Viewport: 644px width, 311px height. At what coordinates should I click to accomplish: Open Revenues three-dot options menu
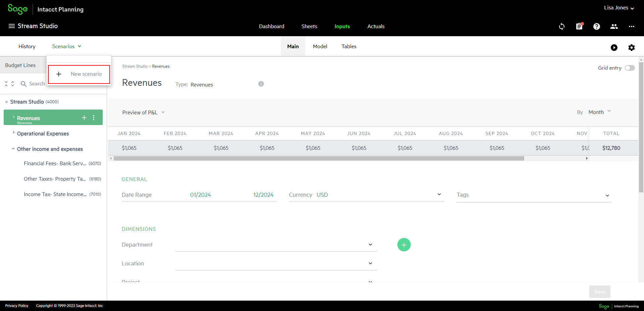94,118
